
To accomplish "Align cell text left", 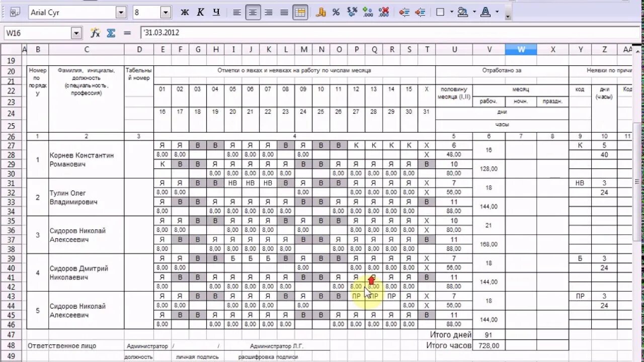I will tap(237, 13).
